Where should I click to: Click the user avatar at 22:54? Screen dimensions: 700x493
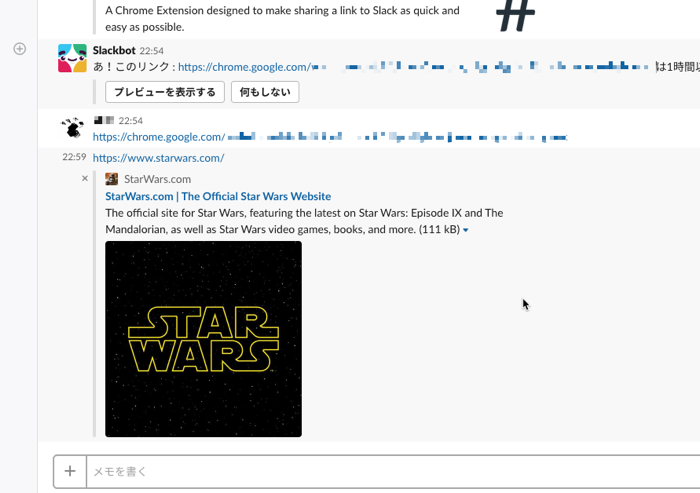click(x=72, y=128)
